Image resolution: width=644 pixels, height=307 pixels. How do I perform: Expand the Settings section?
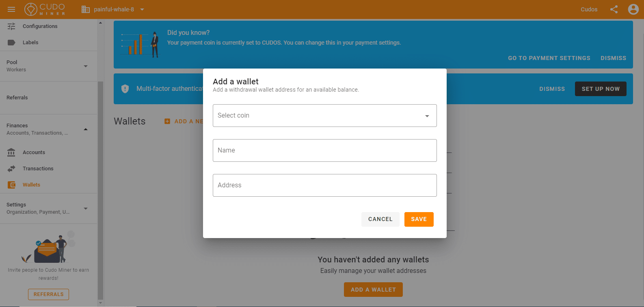(x=48, y=208)
